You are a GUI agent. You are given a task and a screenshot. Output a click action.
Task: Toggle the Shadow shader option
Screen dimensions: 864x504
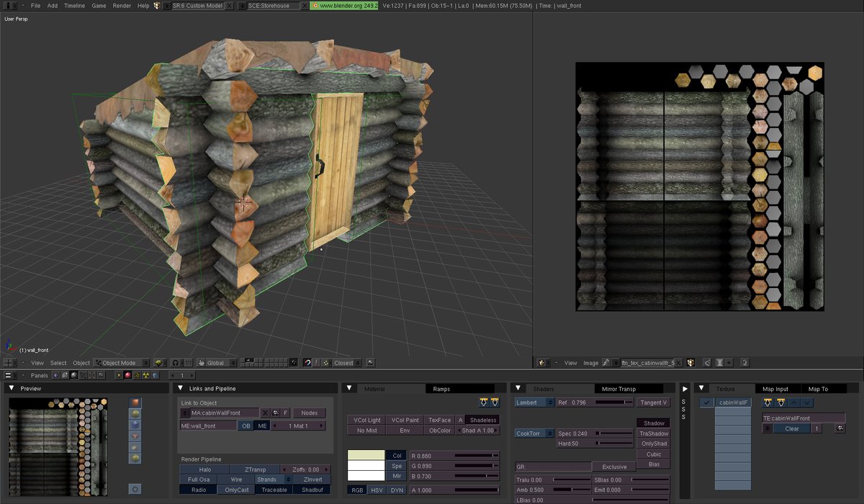[x=654, y=423]
